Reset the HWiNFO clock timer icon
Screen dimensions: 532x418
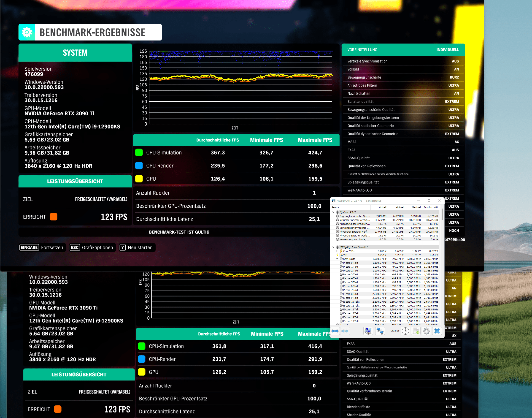click(405, 331)
